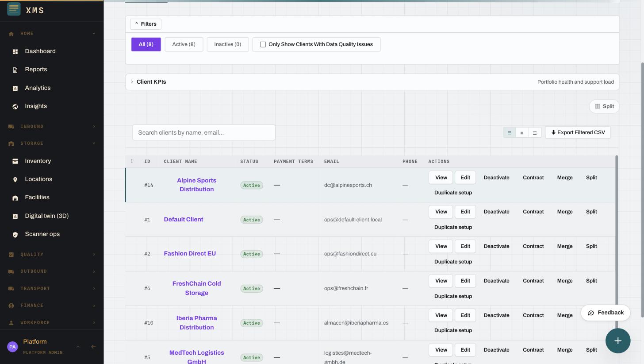
Task: Select the Inactive (0) filter tab
Action: [228, 44]
